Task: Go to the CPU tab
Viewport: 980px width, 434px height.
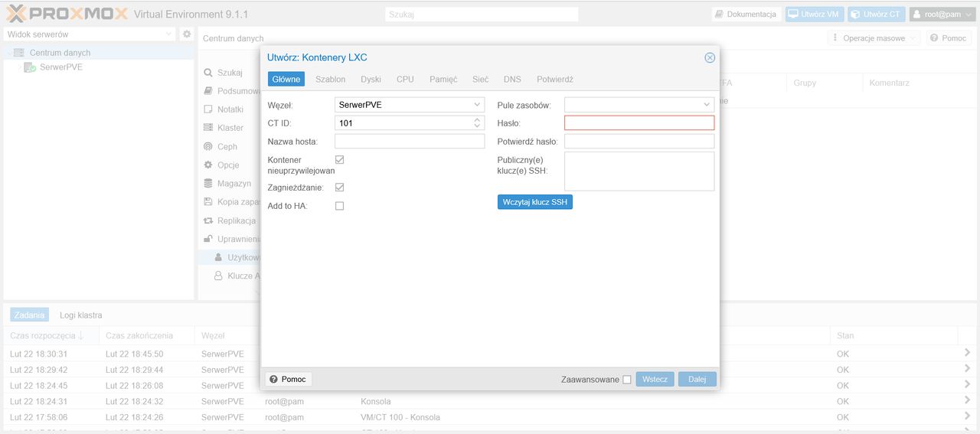Action: [x=405, y=79]
